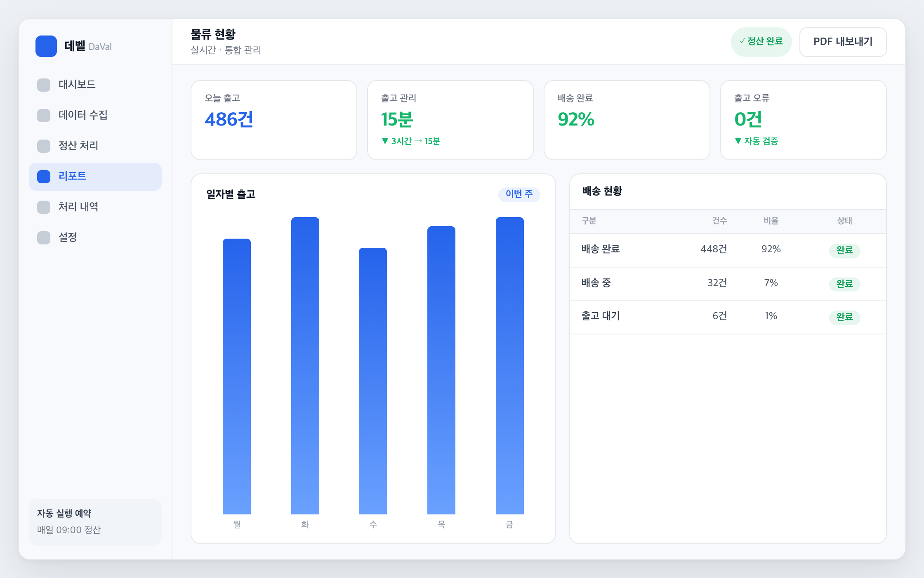The image size is (924, 578).
Task: Click the 일자별 출고 chart title
Action: pyautogui.click(x=231, y=194)
